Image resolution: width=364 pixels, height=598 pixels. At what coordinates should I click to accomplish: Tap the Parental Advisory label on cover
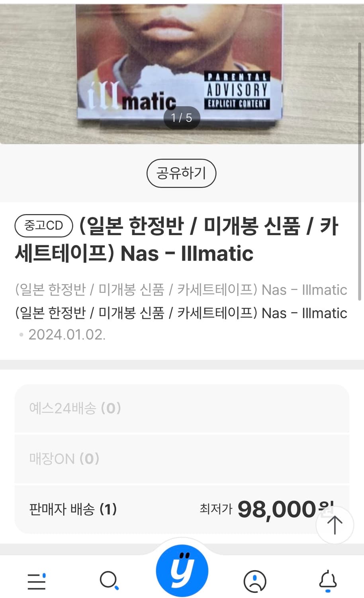pos(237,91)
